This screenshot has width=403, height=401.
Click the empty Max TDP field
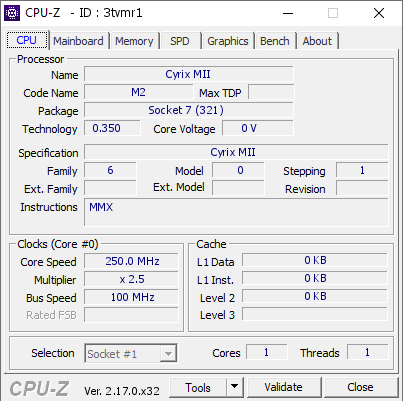[271, 92]
